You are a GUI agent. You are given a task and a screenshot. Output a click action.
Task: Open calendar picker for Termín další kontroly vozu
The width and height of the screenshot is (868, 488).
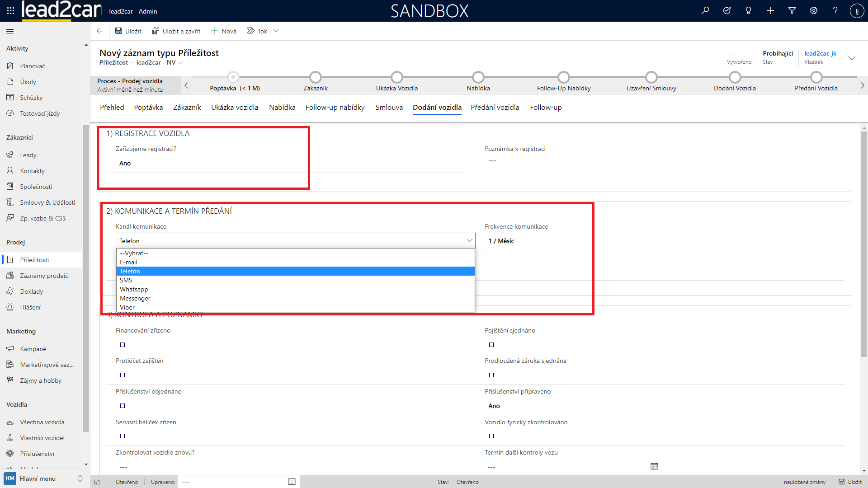pos(654,466)
